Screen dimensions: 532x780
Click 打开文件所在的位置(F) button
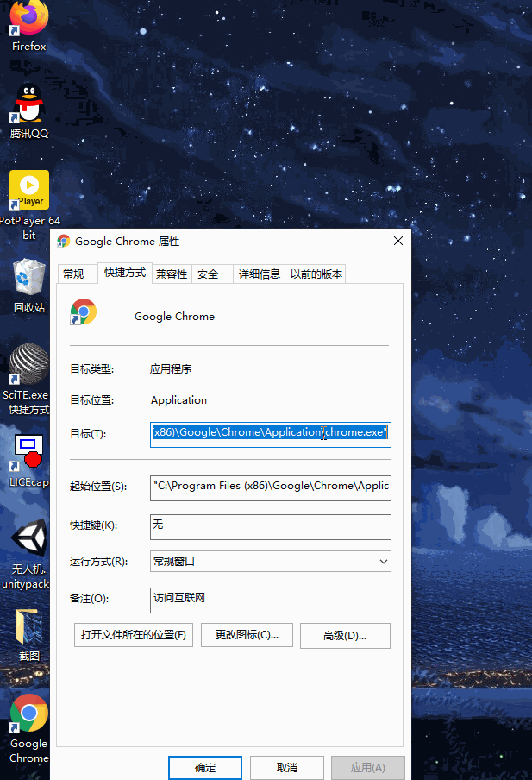click(134, 635)
